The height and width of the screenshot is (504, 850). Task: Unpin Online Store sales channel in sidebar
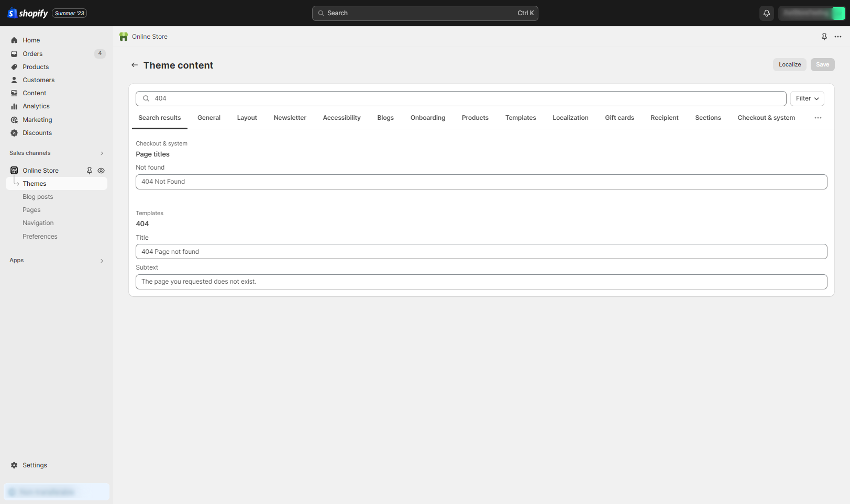click(x=90, y=171)
